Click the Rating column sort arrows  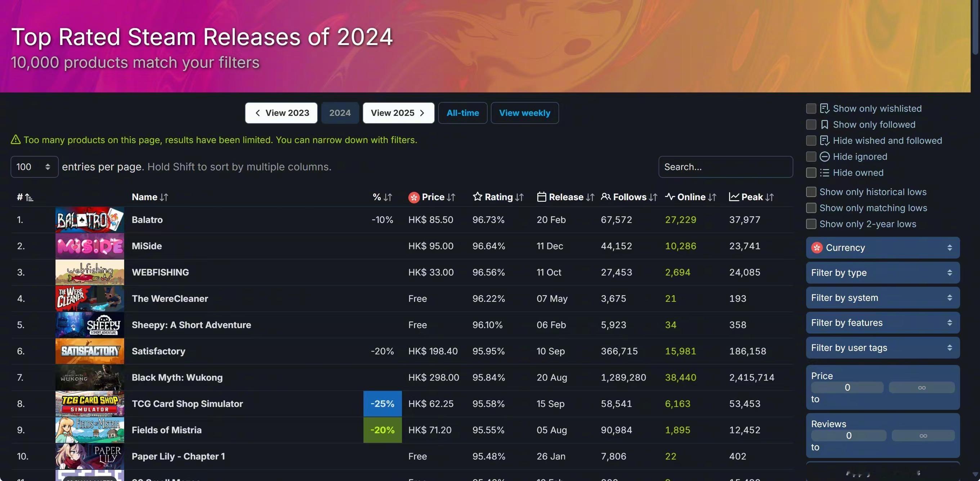(x=519, y=197)
